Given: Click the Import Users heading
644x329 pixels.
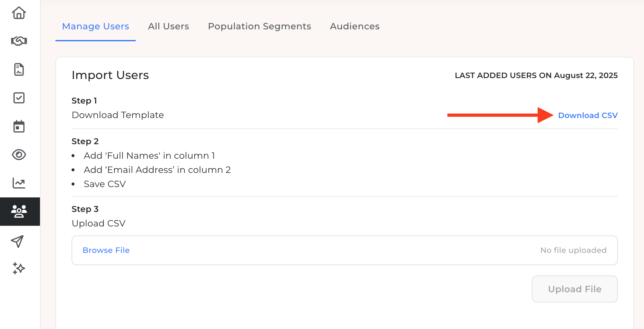Looking at the screenshot, I should [x=110, y=75].
